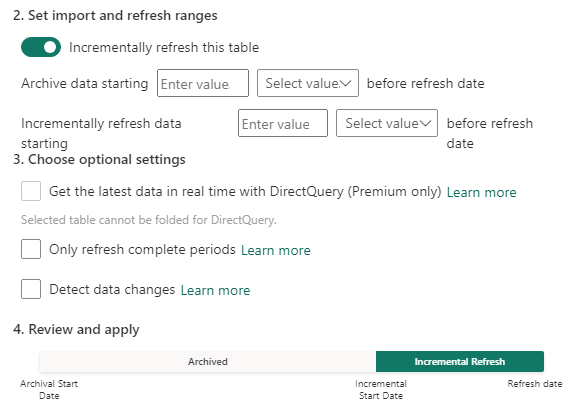
Task: Click the Archive data starting value field
Action: [203, 83]
